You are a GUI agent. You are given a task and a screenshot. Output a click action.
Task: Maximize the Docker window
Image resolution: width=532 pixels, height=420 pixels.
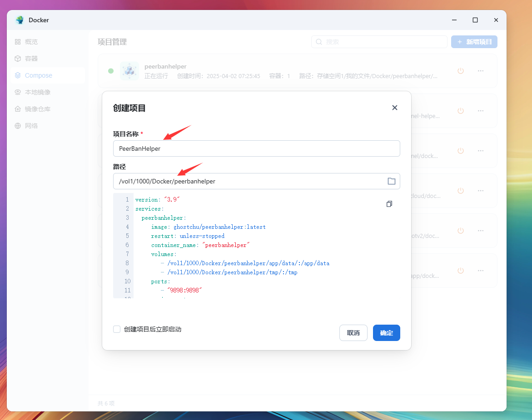[x=475, y=20]
